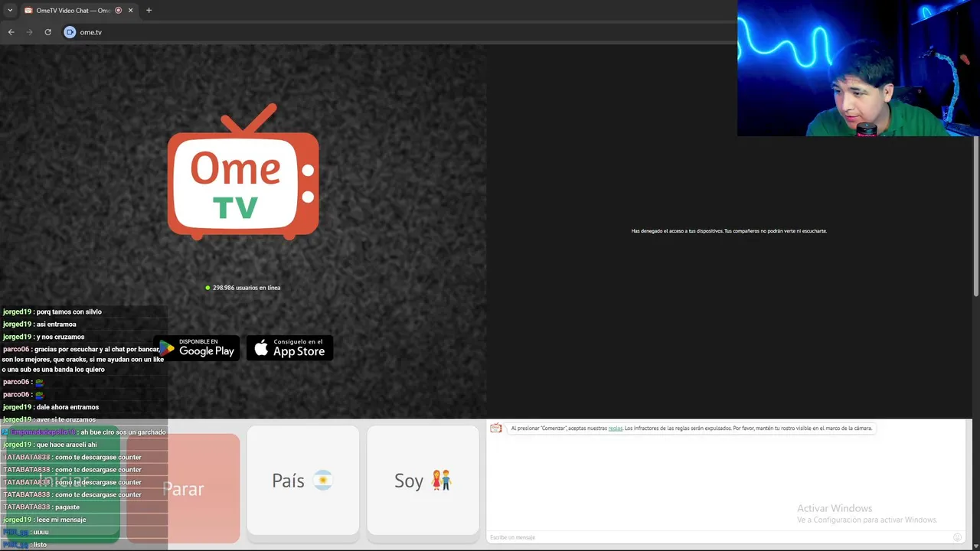Click the recording indicator on the OmeTV tab
The height and width of the screenshot is (551, 980).
(x=119, y=11)
